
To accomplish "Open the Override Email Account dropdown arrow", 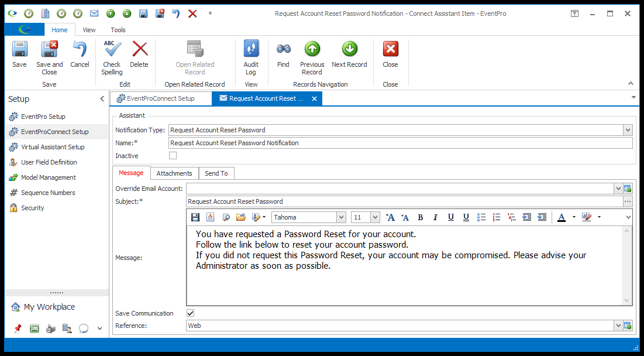I will click(618, 189).
